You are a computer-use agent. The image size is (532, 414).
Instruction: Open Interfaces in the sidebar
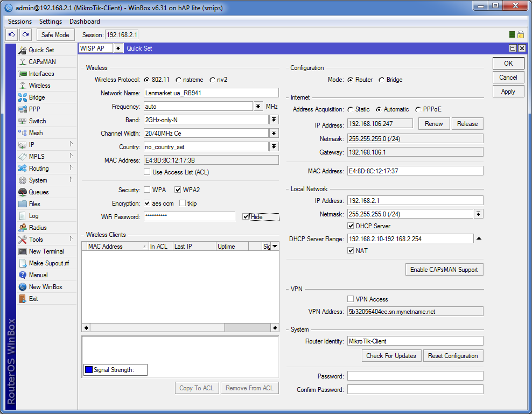coord(46,74)
